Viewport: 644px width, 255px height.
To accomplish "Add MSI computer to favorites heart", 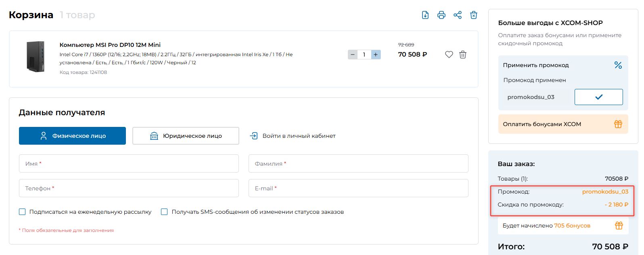I will (449, 55).
